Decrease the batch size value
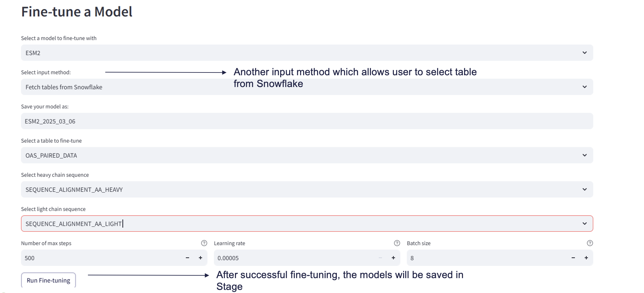 pyautogui.click(x=573, y=258)
